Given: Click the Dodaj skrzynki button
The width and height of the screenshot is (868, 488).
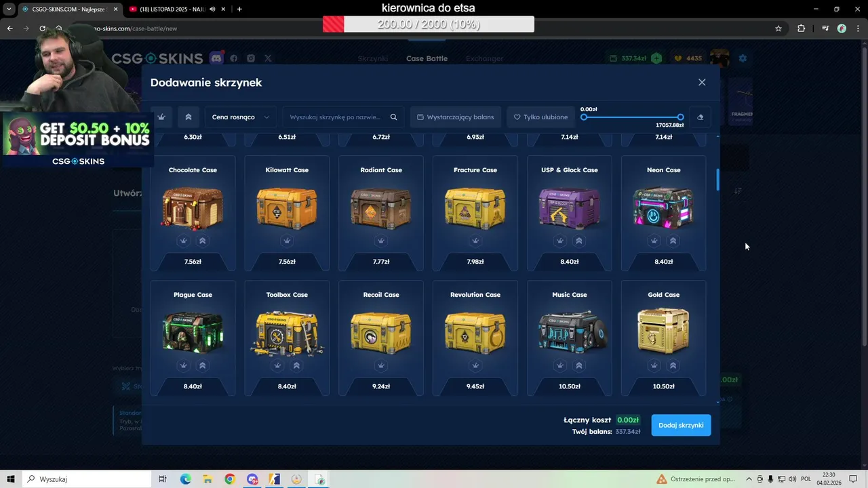Looking at the screenshot, I should (681, 425).
